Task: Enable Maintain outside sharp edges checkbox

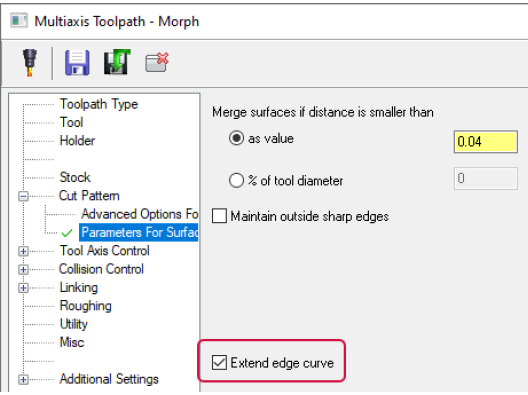Action: (219, 216)
